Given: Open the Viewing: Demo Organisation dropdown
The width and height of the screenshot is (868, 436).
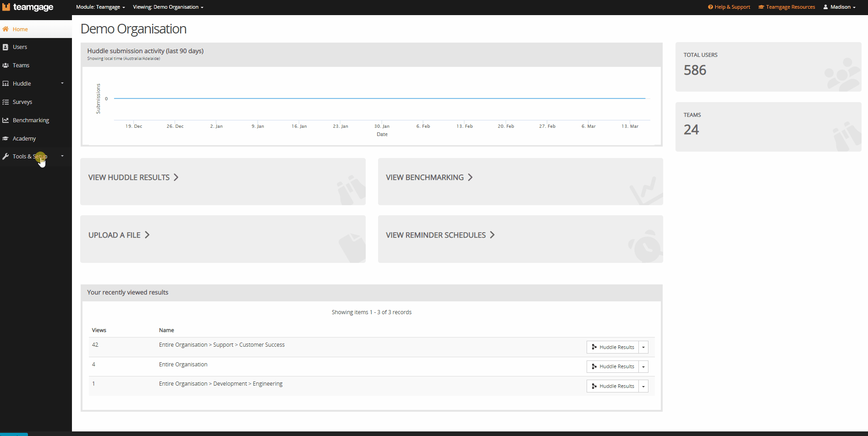Looking at the screenshot, I should 168,7.
